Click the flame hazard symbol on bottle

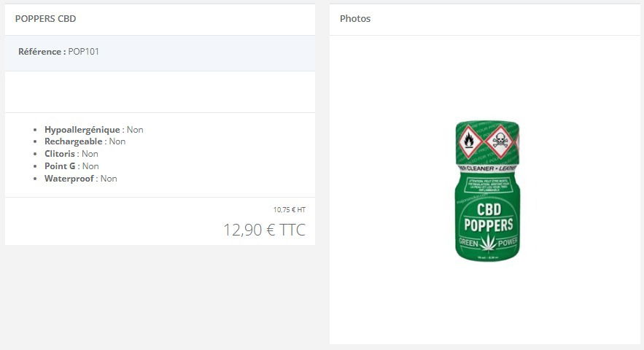pos(470,141)
